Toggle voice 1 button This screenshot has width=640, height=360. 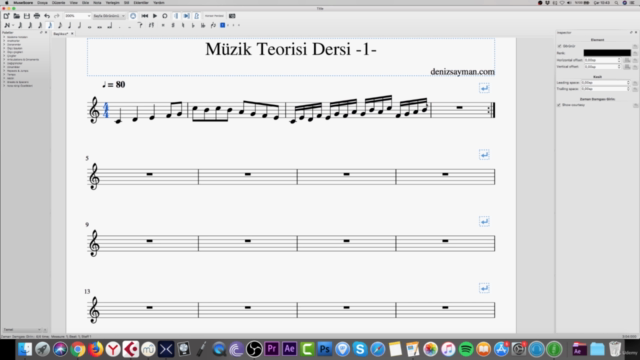pyautogui.click(x=222, y=25)
